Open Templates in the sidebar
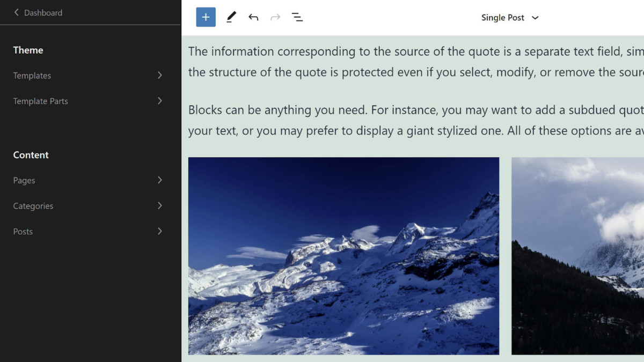This screenshot has height=362, width=644. click(x=32, y=76)
